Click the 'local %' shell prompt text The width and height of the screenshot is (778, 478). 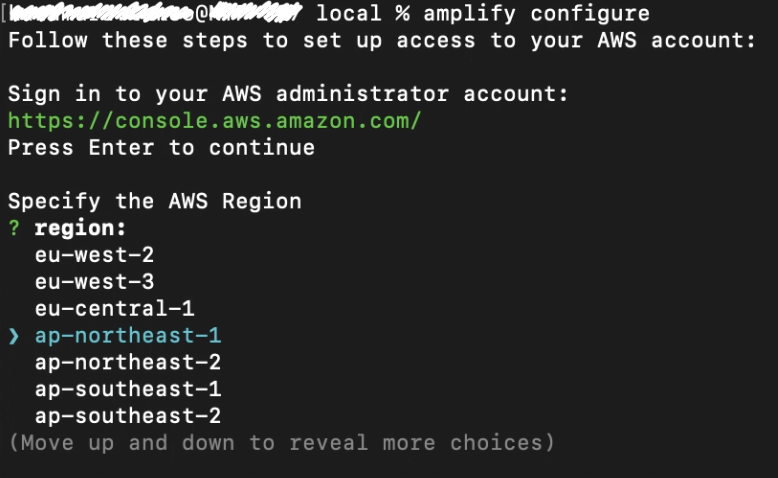click(x=363, y=13)
